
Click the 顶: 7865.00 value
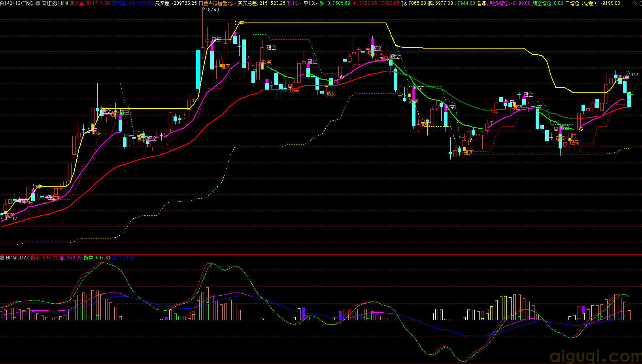pyautogui.click(x=414, y=3)
